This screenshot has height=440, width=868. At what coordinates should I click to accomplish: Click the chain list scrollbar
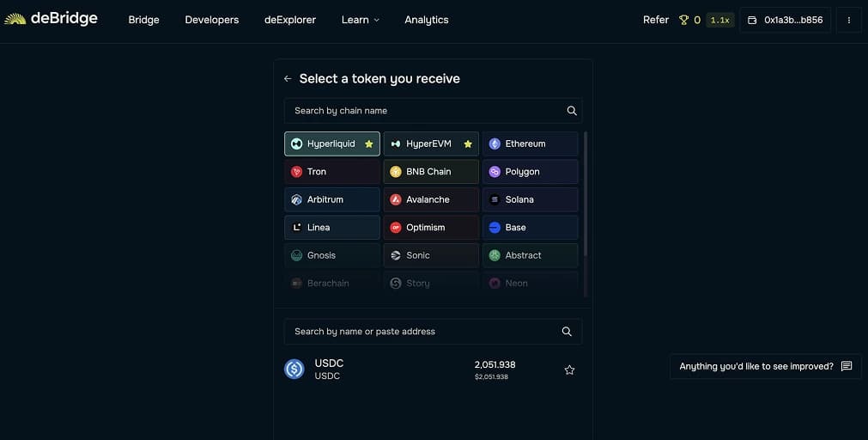pyautogui.click(x=586, y=193)
